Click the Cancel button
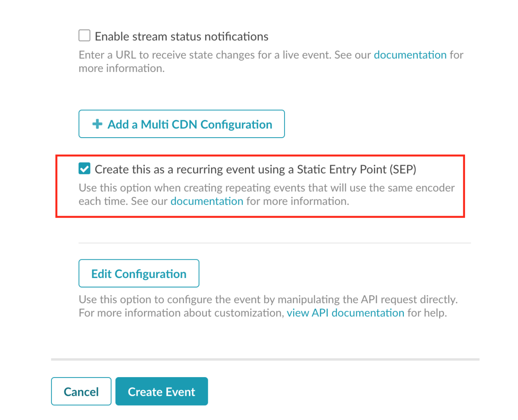 81,391
